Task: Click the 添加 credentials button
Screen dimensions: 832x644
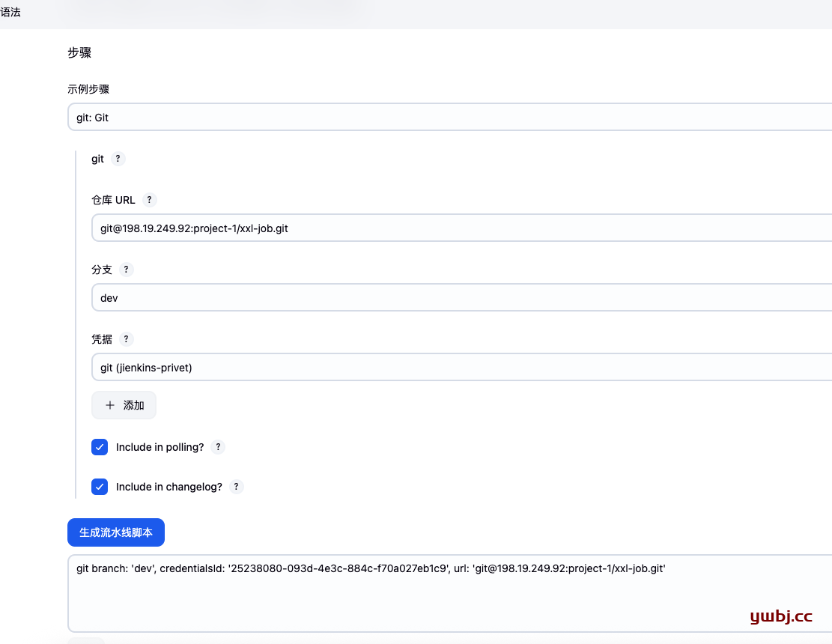Action: point(124,405)
